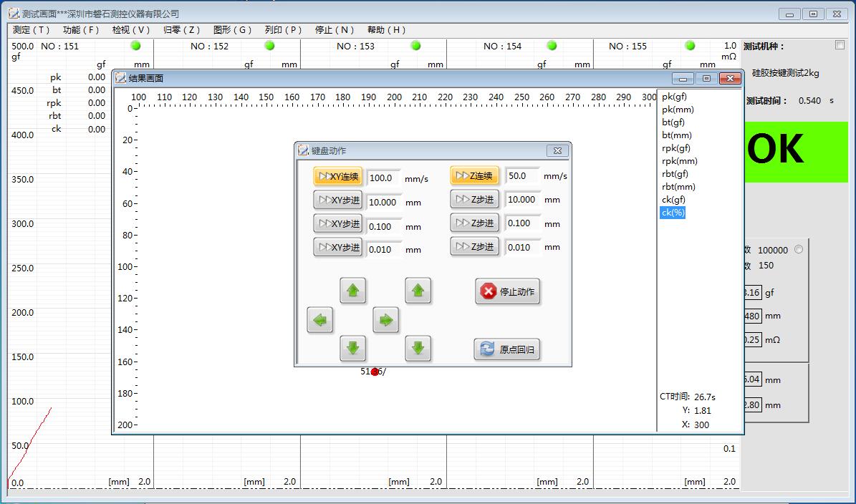The width and height of the screenshot is (856, 504).
Task: Choose XY步进 with 10.000 mm step
Action: [x=338, y=200]
